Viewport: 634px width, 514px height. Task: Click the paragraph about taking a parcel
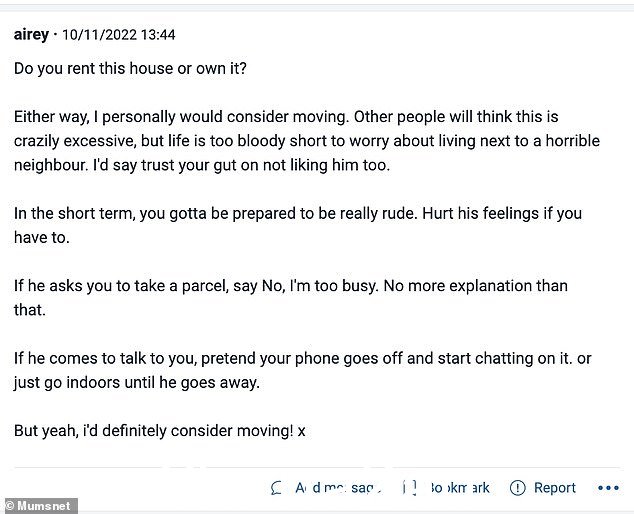pyautogui.click(x=290, y=298)
